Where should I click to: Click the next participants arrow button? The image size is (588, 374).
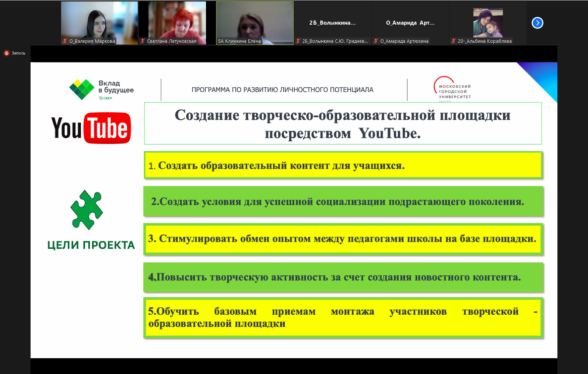pos(537,23)
